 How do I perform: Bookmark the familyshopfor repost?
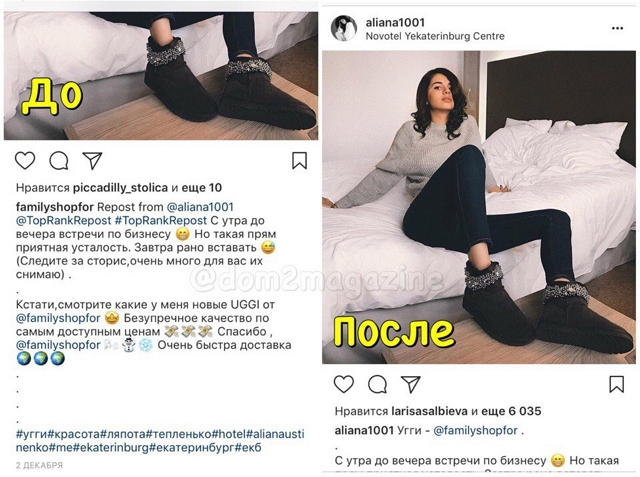[299, 160]
